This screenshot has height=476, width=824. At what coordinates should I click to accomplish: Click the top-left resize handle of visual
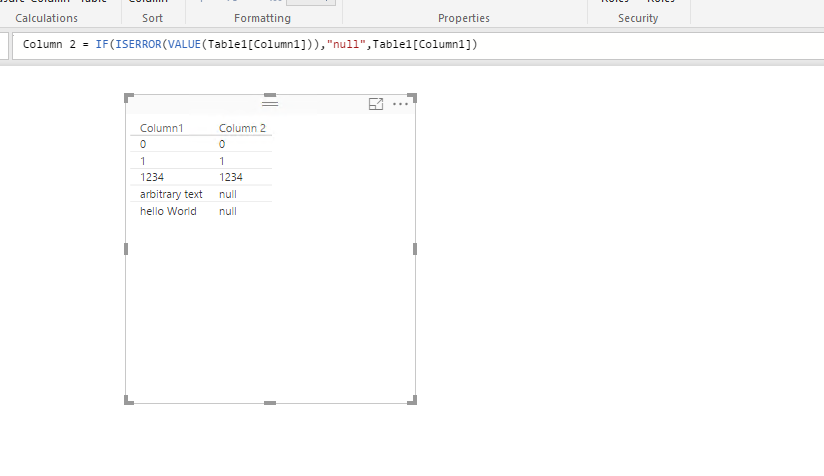(x=128, y=98)
